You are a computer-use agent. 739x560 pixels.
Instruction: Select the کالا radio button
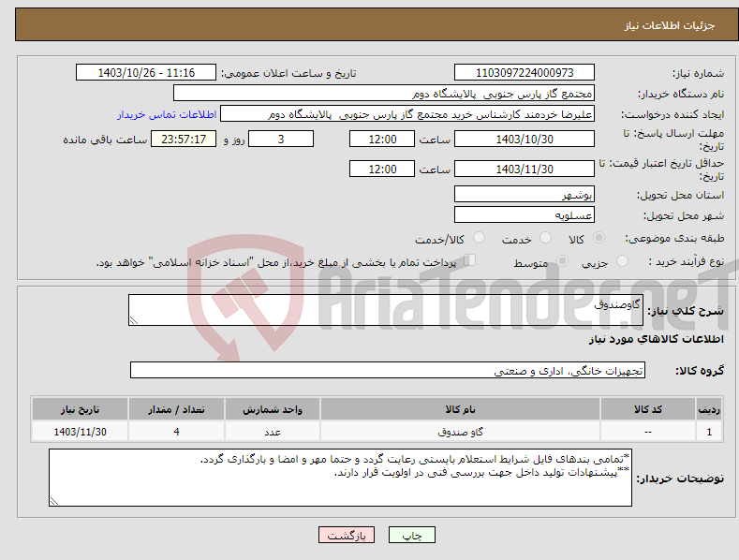(x=599, y=238)
